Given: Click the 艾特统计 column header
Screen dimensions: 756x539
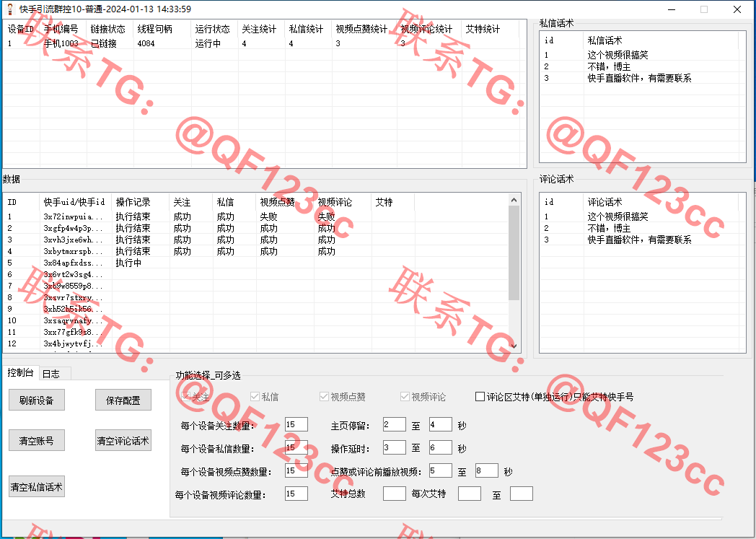Looking at the screenshot, I should tap(491, 29).
